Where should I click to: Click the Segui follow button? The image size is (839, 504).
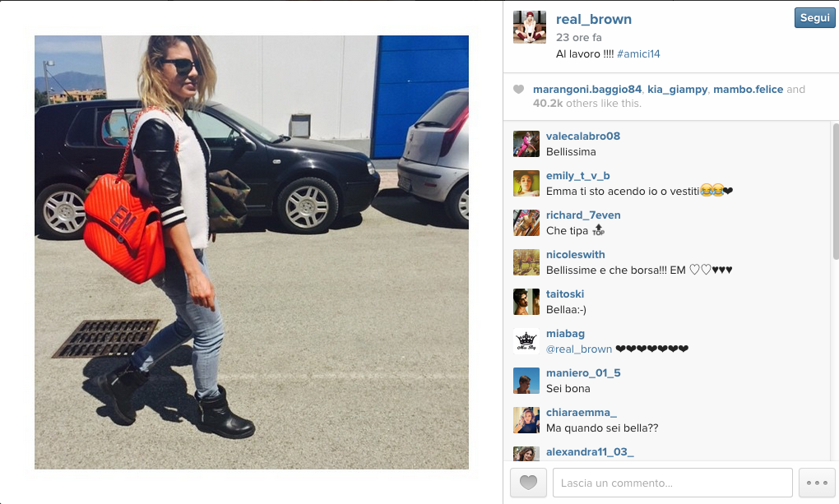pyautogui.click(x=814, y=17)
